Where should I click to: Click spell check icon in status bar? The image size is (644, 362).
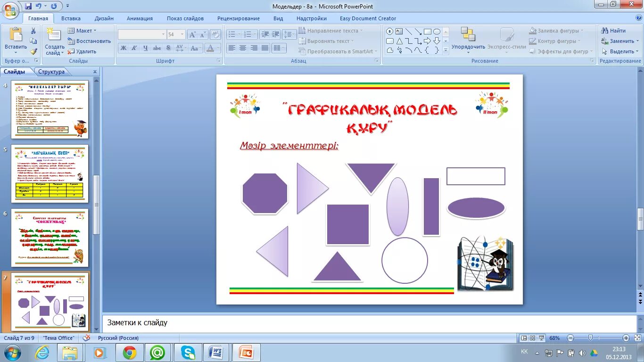click(86, 338)
